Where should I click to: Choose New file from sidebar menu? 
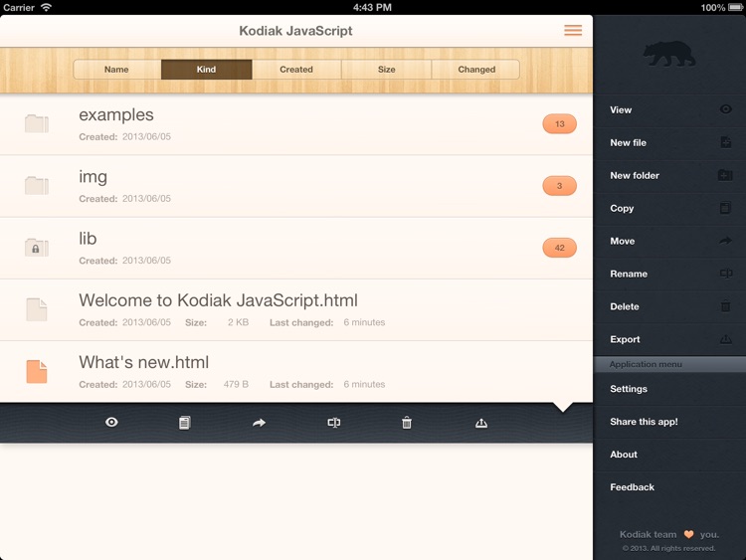click(669, 143)
